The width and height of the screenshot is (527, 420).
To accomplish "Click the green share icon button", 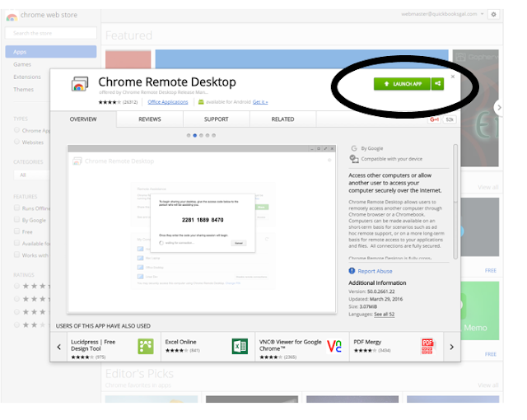I will (437, 84).
